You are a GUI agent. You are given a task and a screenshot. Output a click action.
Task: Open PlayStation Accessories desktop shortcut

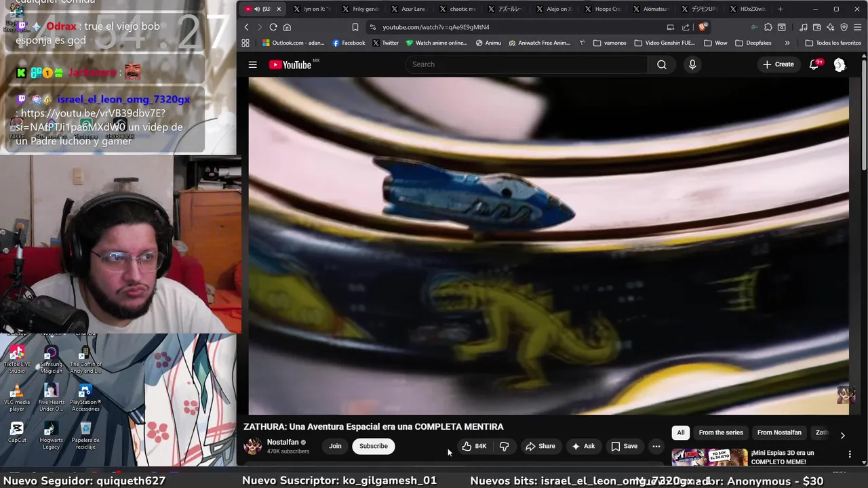click(x=85, y=397)
